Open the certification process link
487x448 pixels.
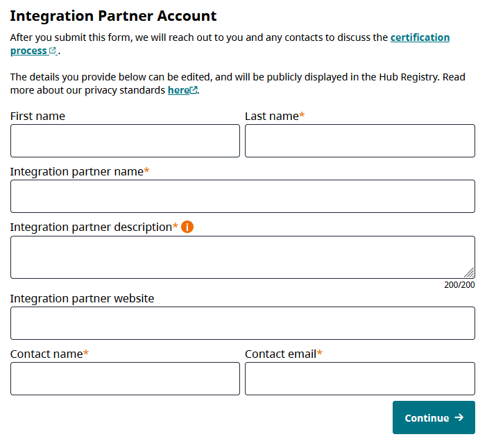(x=420, y=37)
